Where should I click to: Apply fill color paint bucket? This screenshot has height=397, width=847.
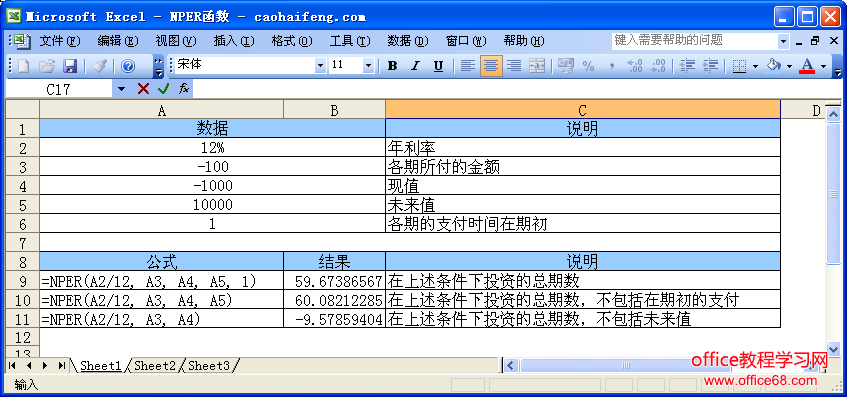pos(774,66)
